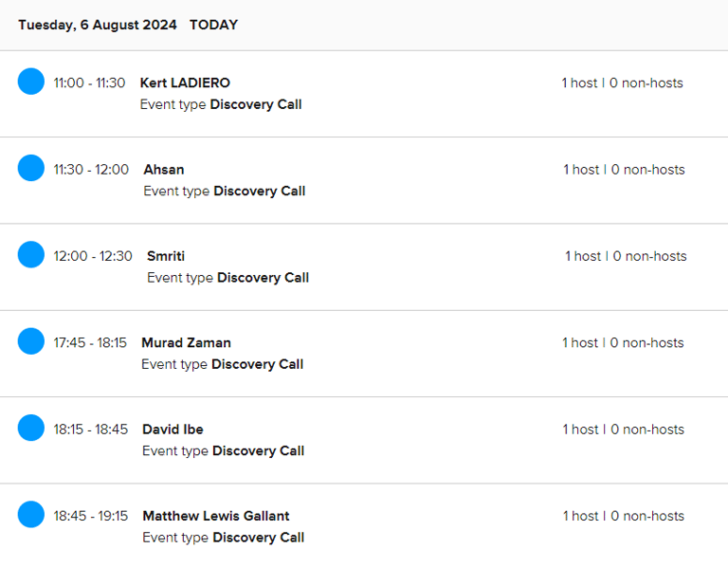Image resolution: width=728 pixels, height=567 pixels.
Task: Click the 11:00 - 11:30 time slot
Action: pyautogui.click(x=89, y=82)
